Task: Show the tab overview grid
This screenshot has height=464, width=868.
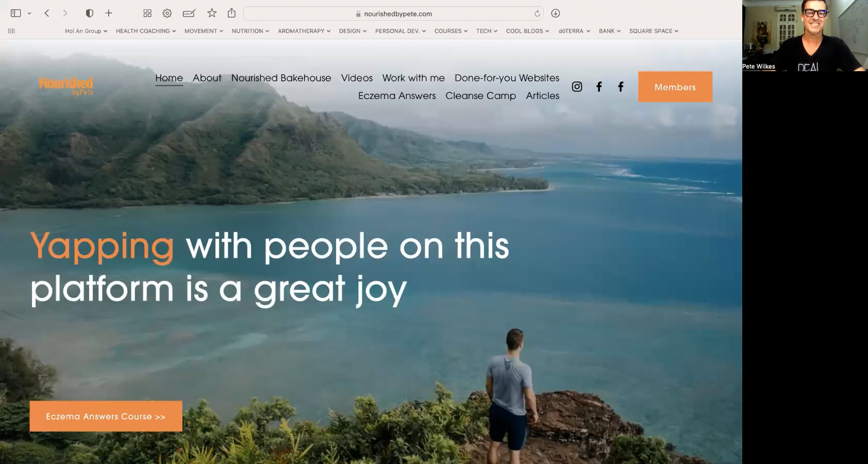Action: (147, 13)
